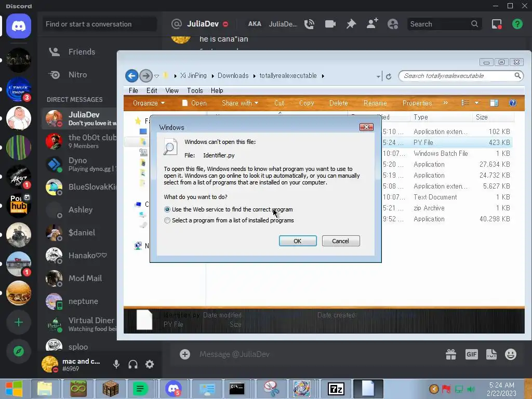Toggle Explorer preview pane icon
Viewport: 532px width, 399px height.
tap(494, 103)
